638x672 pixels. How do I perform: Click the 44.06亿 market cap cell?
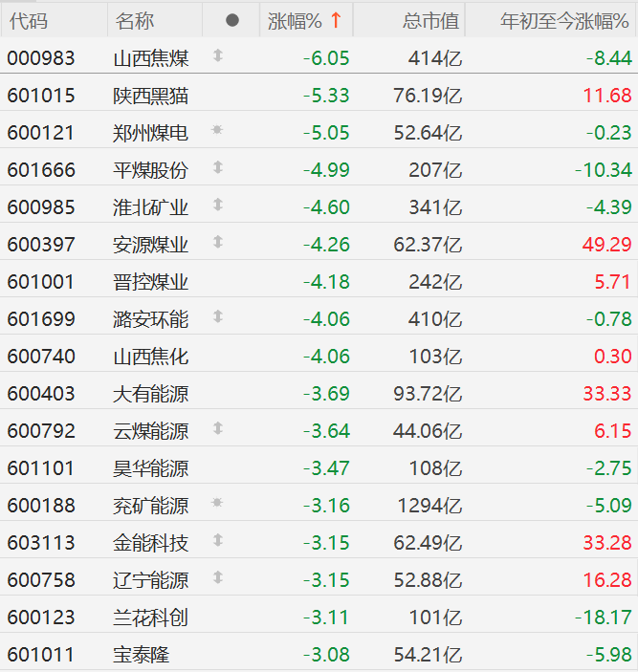click(x=428, y=431)
